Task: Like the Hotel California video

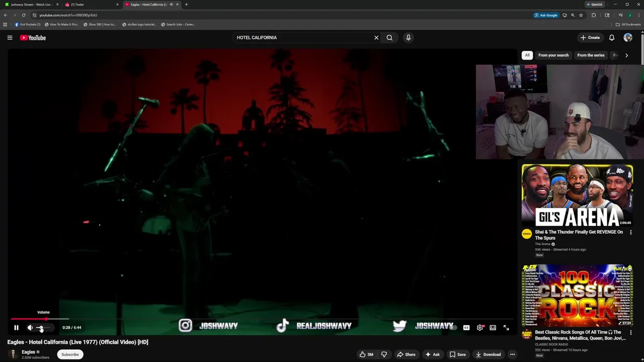Action: pos(366,354)
